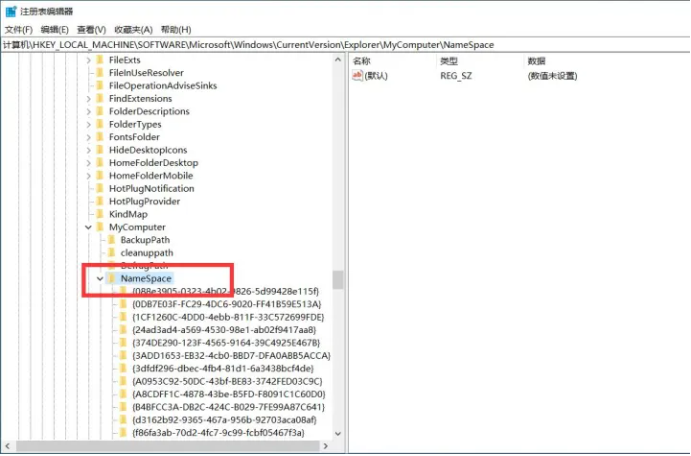
Task: Select key {3dfdf296-dbec-4fb4-81d1-6a3438bcf4de}
Action: [x=223, y=369]
